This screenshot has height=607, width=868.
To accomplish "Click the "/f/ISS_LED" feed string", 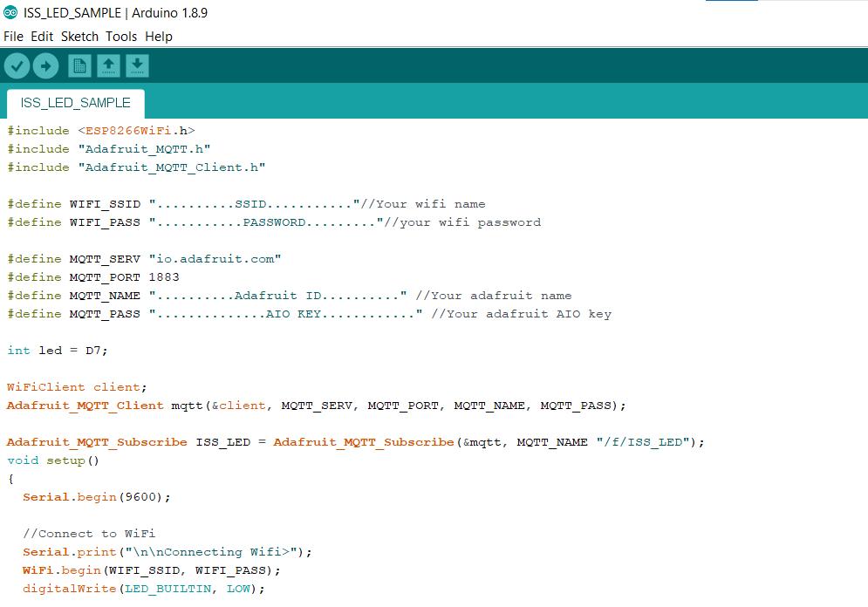I will [643, 441].
